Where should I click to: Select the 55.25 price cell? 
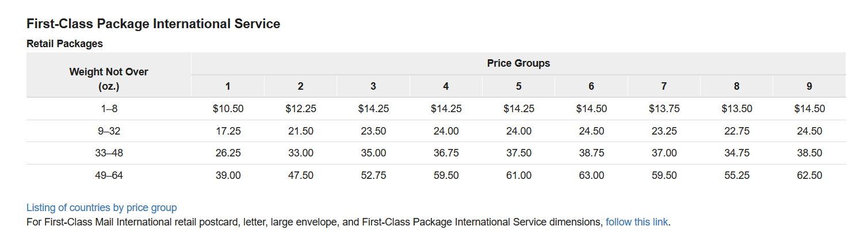tap(737, 175)
